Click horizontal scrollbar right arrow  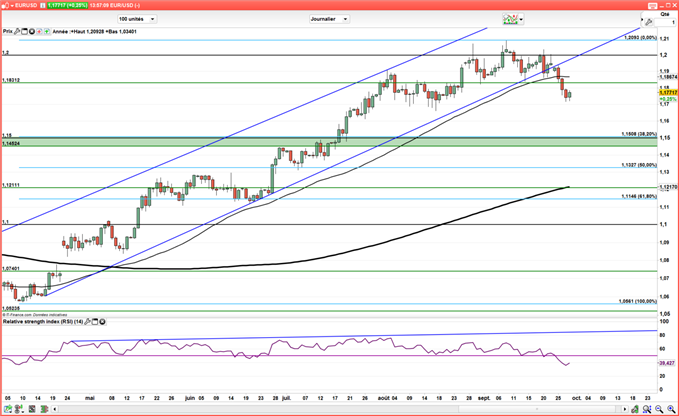pyautogui.click(x=624, y=409)
